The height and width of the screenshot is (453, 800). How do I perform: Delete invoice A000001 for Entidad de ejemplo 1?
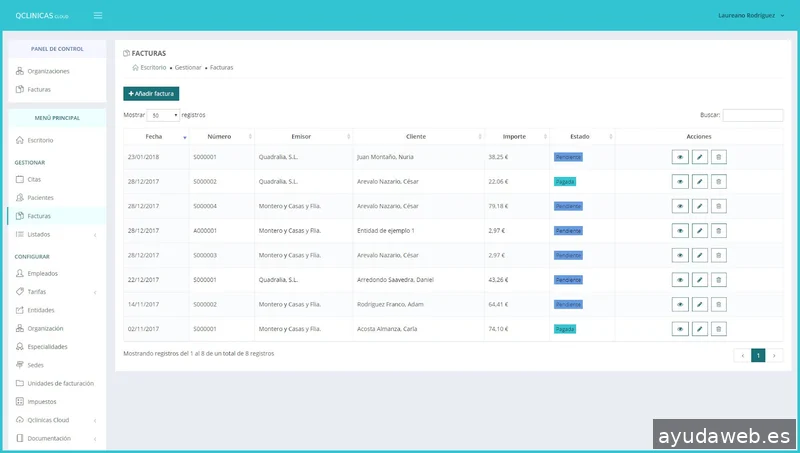718,231
